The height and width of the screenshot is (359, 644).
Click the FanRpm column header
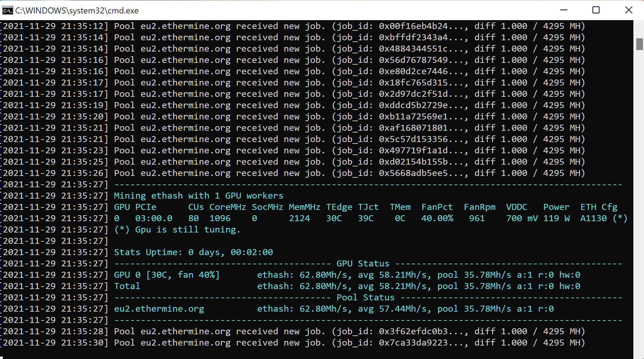(x=480, y=207)
